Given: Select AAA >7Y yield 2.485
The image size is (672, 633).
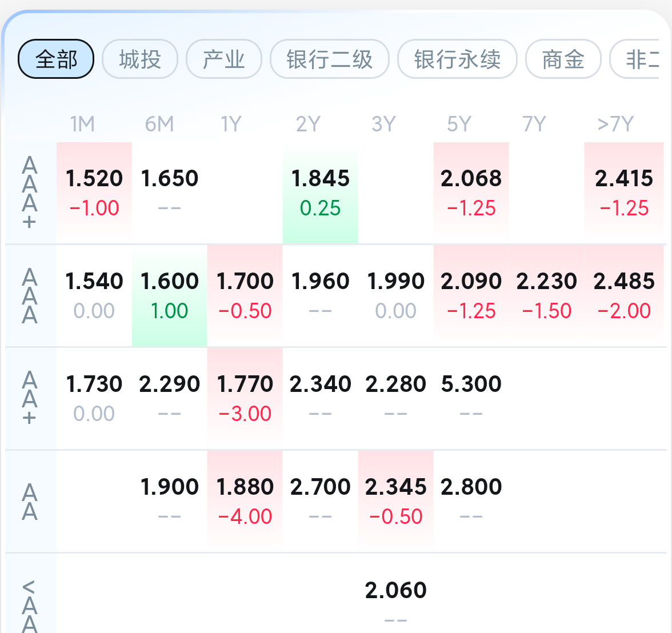Looking at the screenshot, I should click(624, 295).
